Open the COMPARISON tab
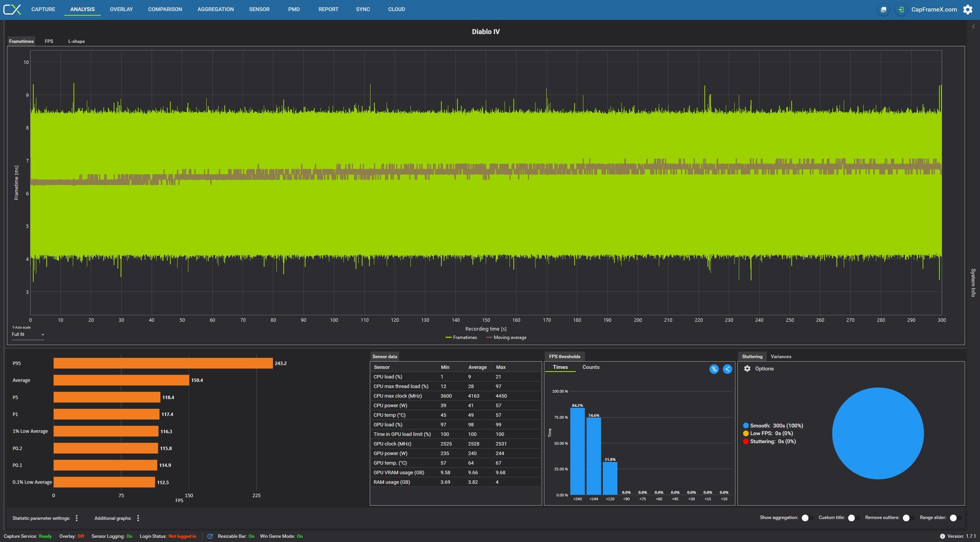980x542 pixels. [165, 9]
